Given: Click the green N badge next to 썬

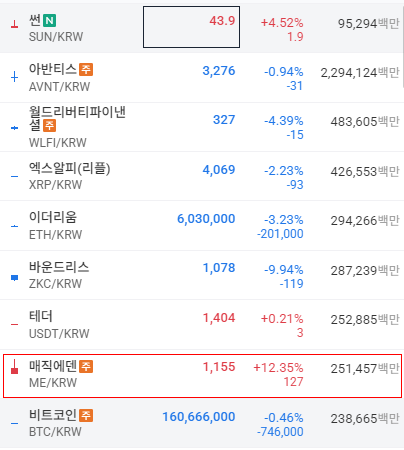Looking at the screenshot, I should 49,21.
